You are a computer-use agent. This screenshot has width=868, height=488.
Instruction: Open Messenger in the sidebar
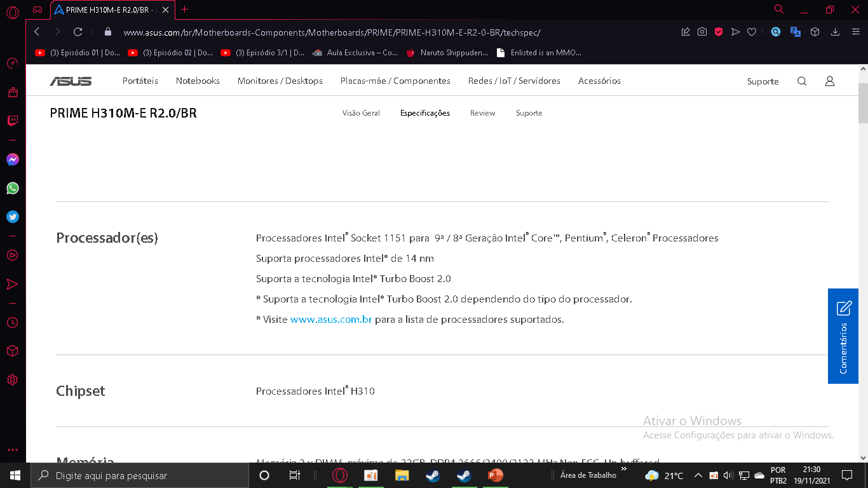12,159
